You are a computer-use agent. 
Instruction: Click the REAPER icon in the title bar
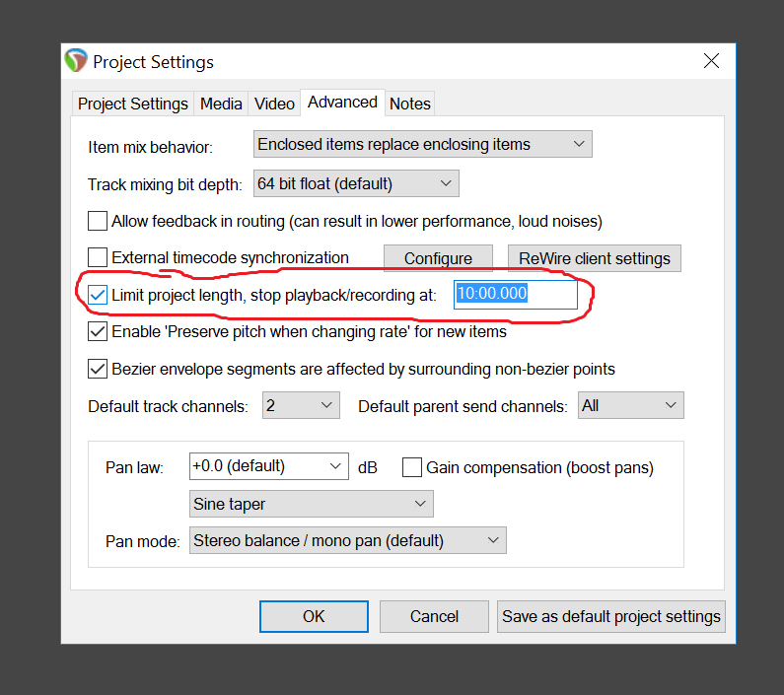[76, 61]
